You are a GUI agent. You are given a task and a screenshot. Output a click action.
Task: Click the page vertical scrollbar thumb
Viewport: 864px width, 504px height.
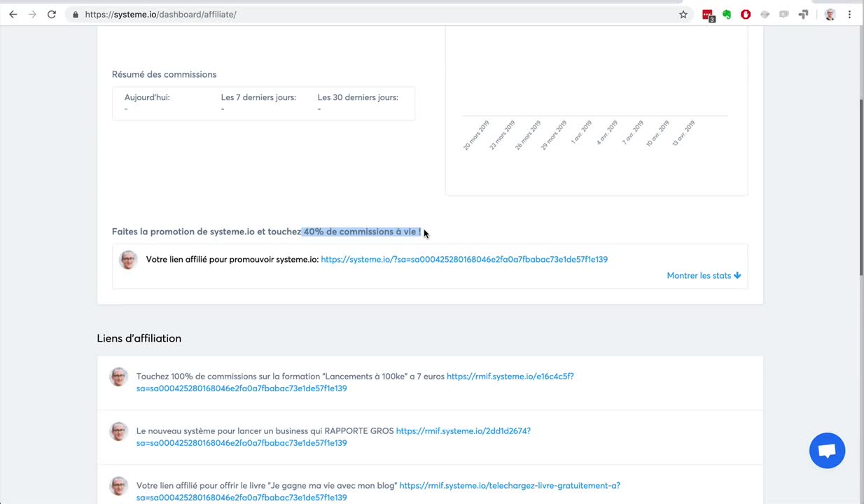click(x=860, y=189)
